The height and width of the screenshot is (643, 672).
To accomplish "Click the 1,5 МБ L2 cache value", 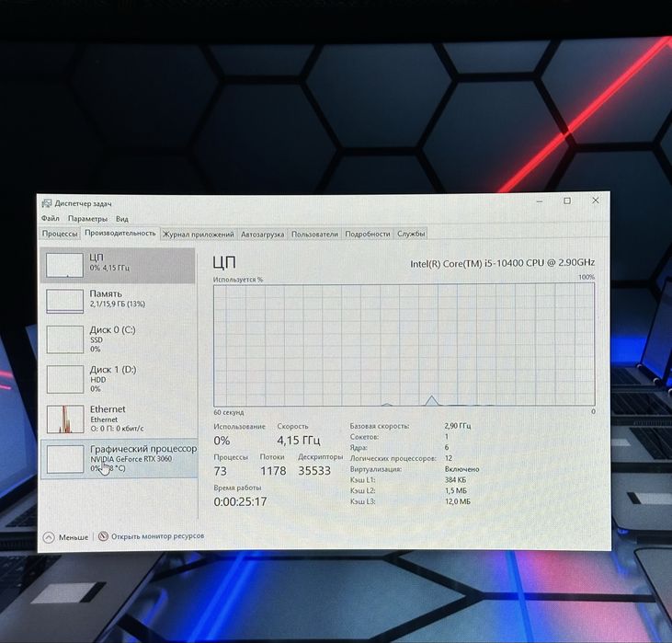I will click(x=456, y=490).
